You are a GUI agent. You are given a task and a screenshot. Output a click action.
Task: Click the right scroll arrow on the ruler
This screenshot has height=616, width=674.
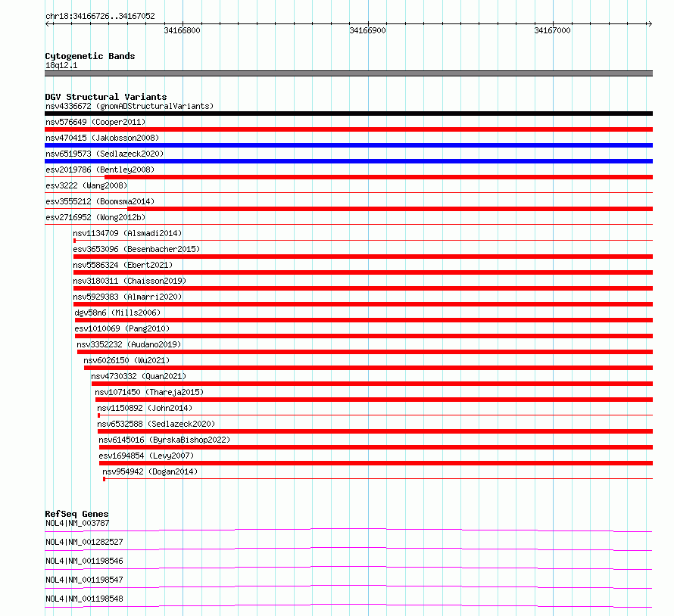650,23
